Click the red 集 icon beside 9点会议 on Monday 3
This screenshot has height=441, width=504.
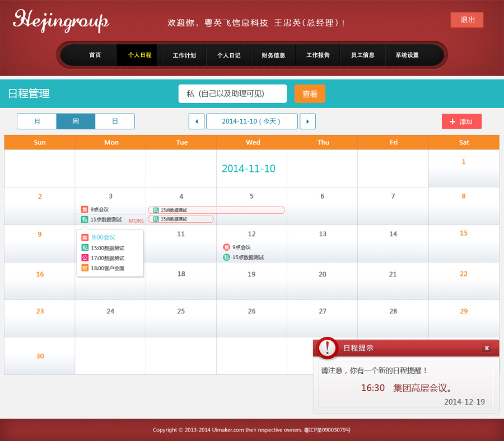point(85,209)
